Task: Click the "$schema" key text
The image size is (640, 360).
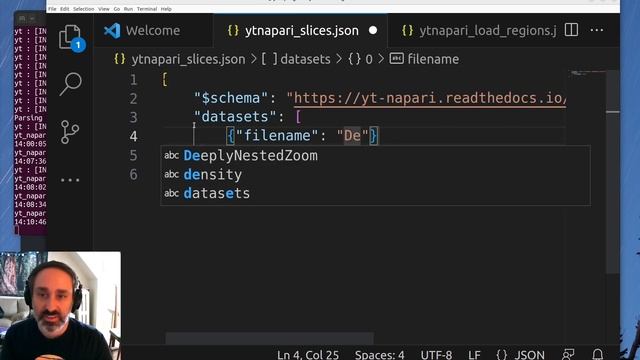Action: point(231,98)
